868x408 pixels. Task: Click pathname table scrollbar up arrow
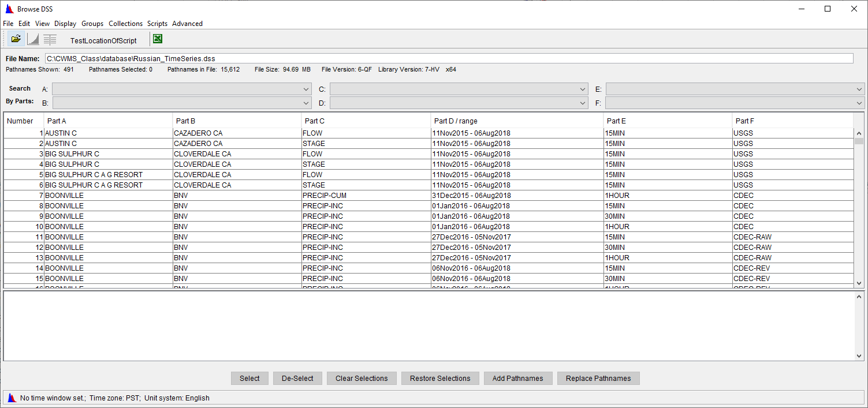[x=859, y=133]
